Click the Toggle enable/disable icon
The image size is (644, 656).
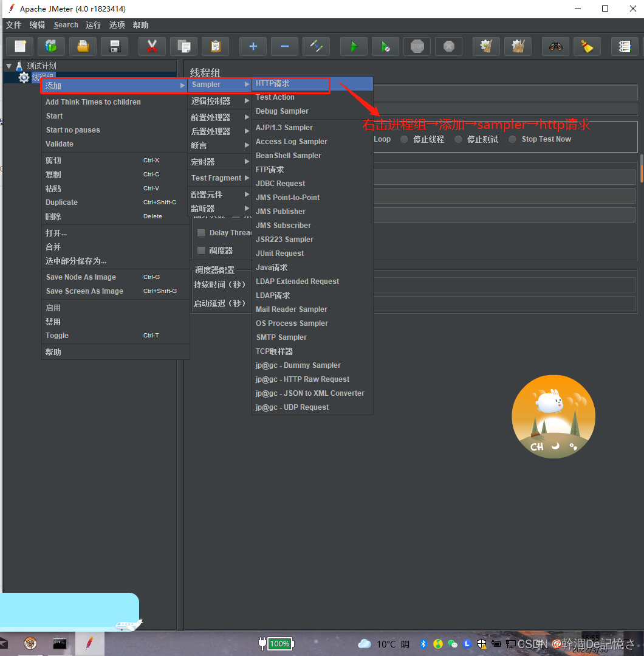click(316, 46)
